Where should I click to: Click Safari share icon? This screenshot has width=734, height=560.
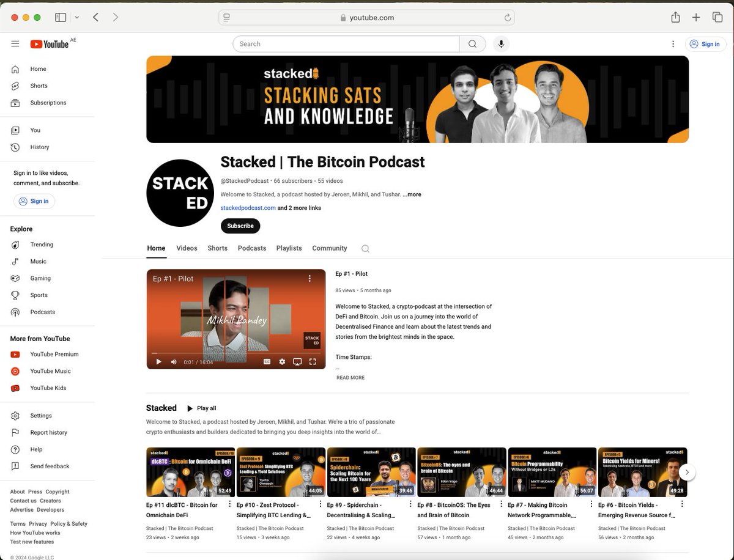pyautogui.click(x=675, y=17)
